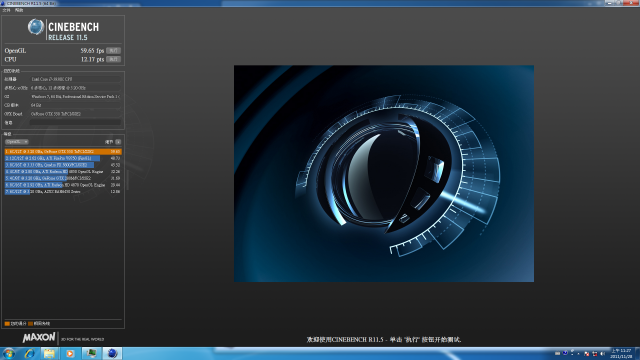Open the second menu in the menu bar
Image resolution: width=640 pixels, height=360 pixels.
[19, 10]
